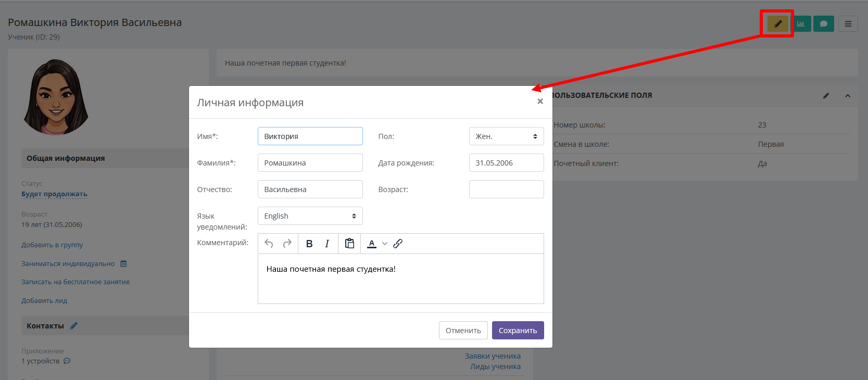Open the hamburger menu at top right
The width and height of the screenshot is (868, 380).
848,23
